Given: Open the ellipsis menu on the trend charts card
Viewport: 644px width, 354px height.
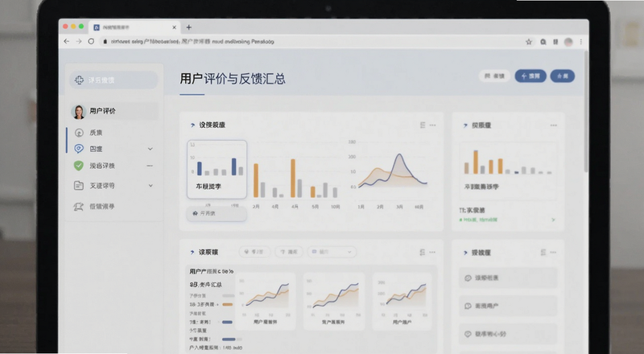Looking at the screenshot, I should tap(432, 252).
